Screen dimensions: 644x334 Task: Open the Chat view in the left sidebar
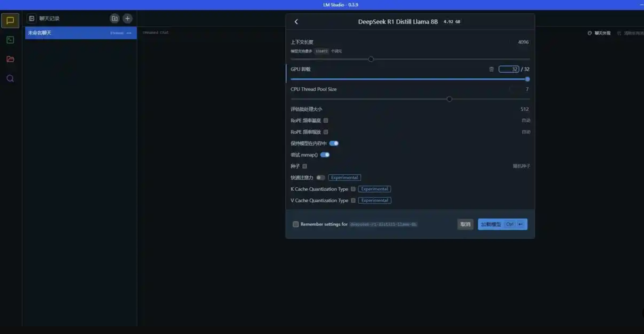click(x=10, y=21)
